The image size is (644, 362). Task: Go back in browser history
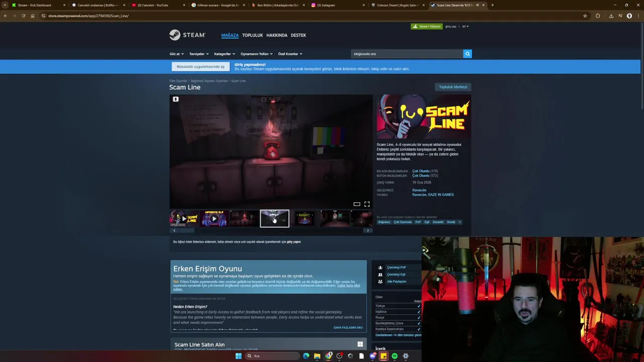[5, 16]
